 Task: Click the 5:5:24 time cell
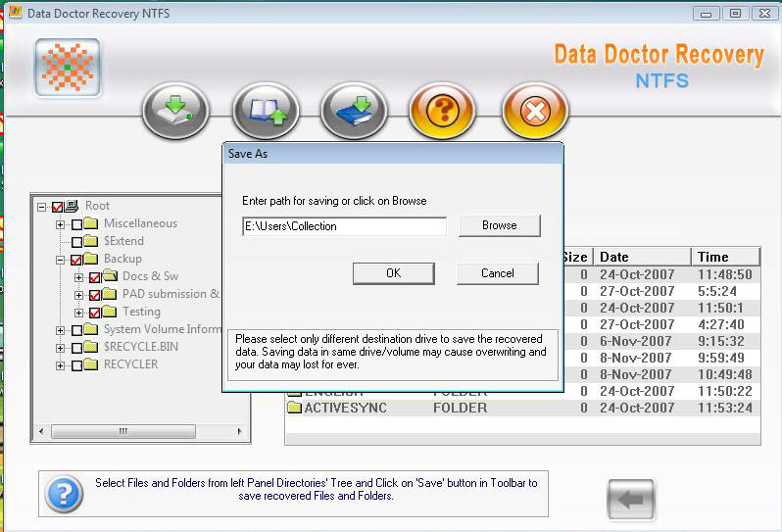(x=717, y=291)
